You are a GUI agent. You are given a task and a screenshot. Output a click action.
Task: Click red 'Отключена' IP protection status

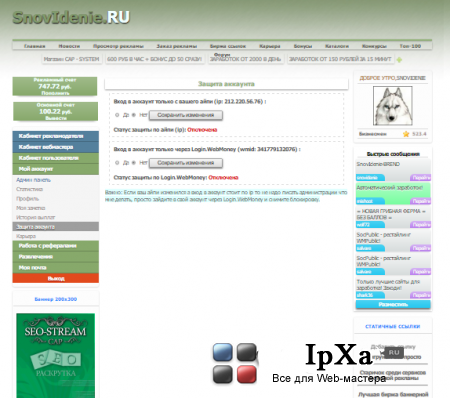202,130
